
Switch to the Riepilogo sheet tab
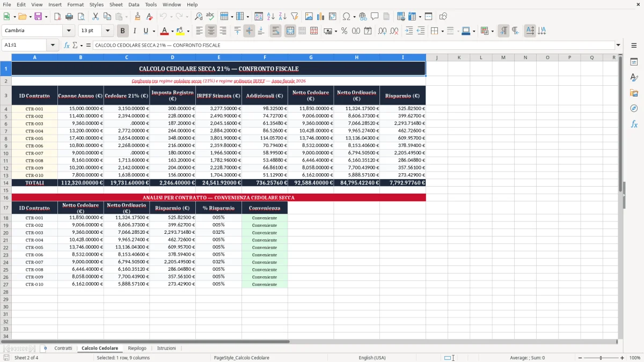(x=137, y=349)
